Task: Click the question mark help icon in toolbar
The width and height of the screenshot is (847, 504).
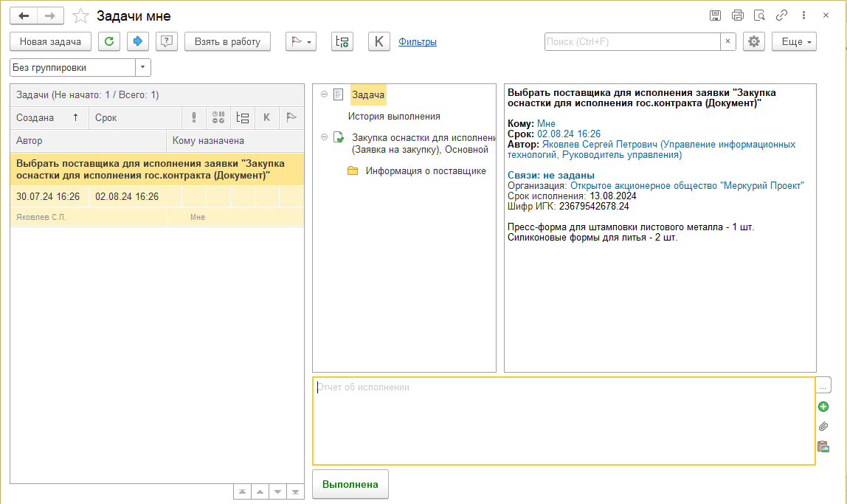Action: [167, 41]
